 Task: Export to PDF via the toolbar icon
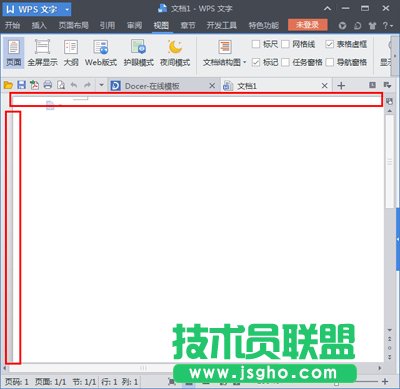34,85
